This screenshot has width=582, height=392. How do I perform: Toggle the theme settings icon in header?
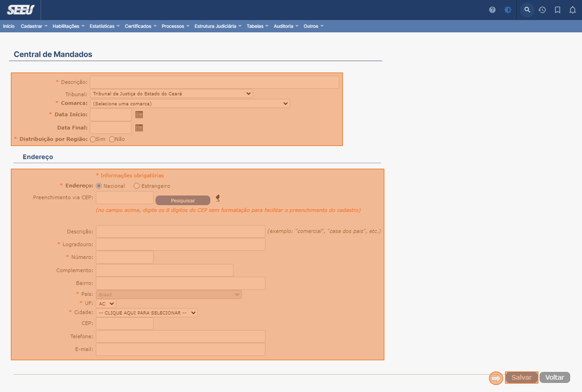508,10
